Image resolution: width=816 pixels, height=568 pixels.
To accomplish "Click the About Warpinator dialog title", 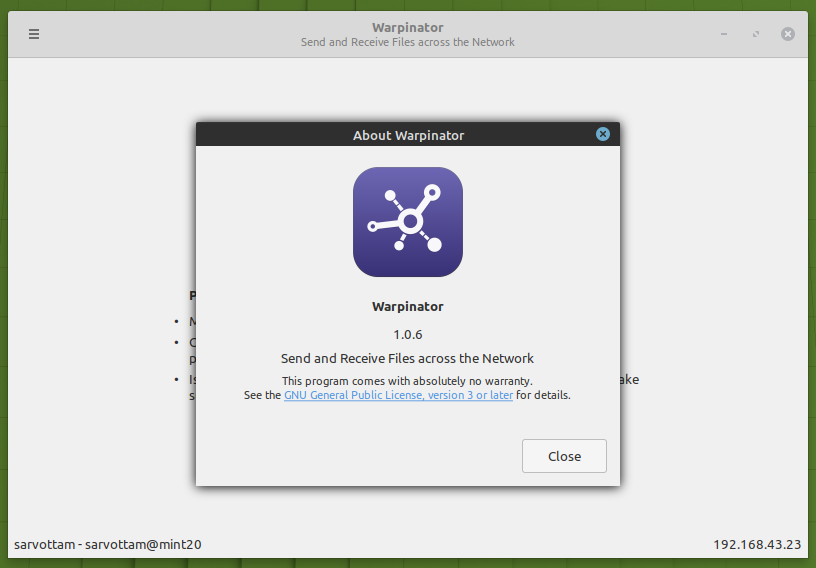I will click(408, 135).
